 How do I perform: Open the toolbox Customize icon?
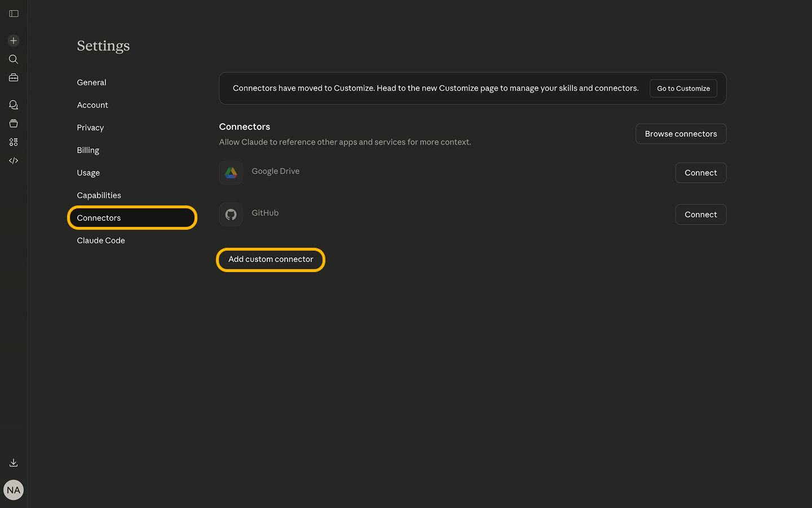pos(14,78)
